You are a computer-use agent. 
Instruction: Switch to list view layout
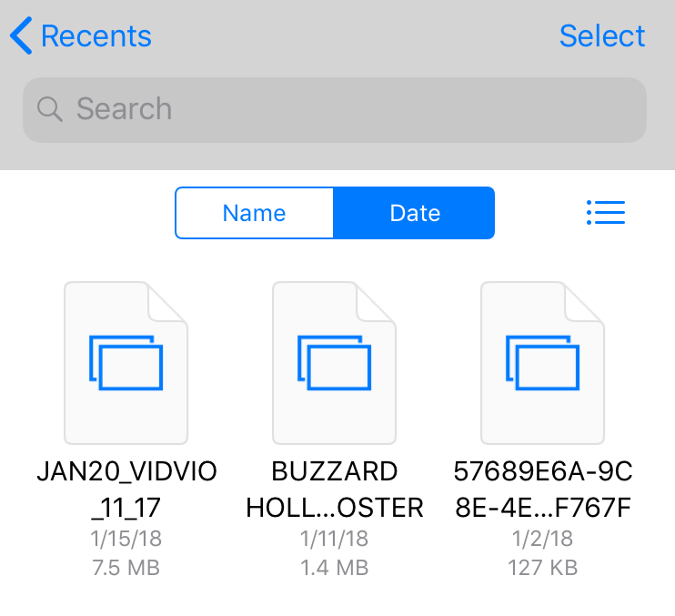point(606,213)
